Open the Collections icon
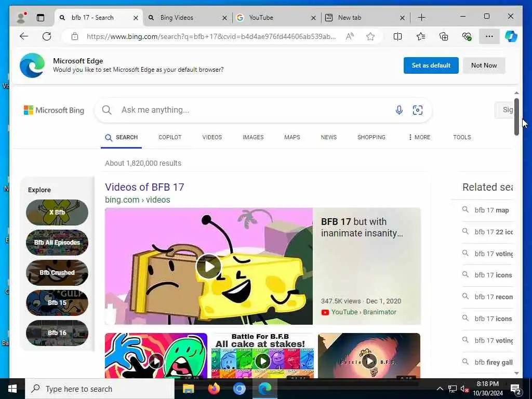This screenshot has width=532, height=399. [444, 36]
